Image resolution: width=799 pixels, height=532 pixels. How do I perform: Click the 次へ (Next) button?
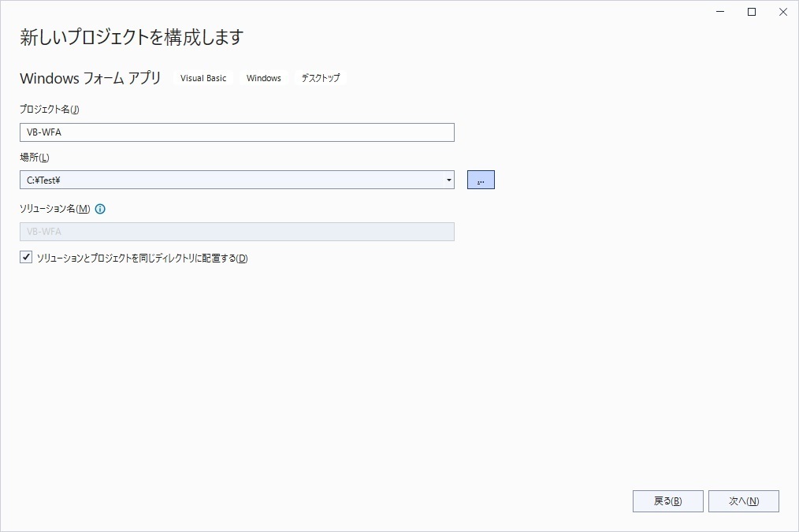click(743, 500)
